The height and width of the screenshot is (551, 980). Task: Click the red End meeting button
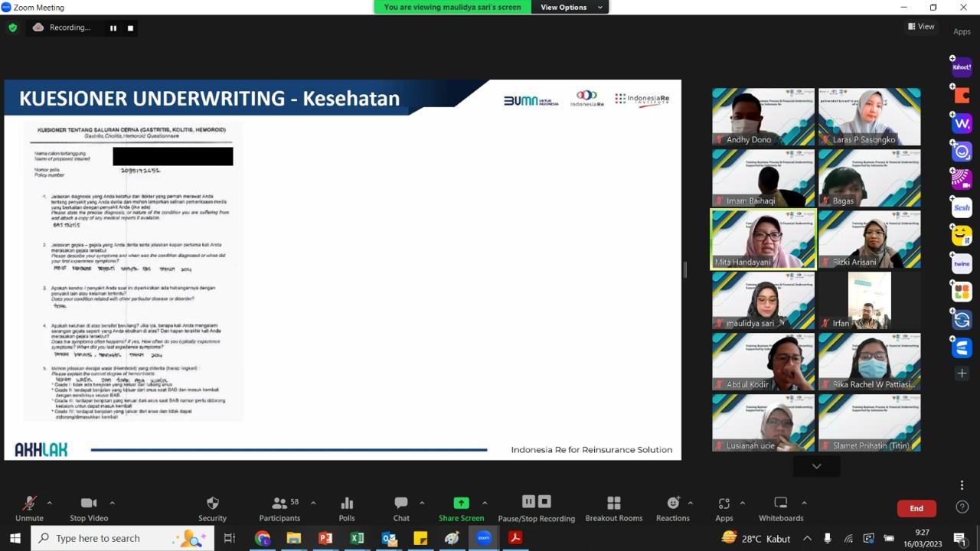click(x=916, y=508)
